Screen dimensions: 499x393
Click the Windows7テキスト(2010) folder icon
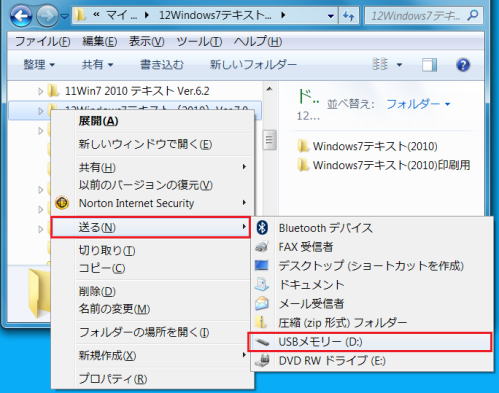303,146
